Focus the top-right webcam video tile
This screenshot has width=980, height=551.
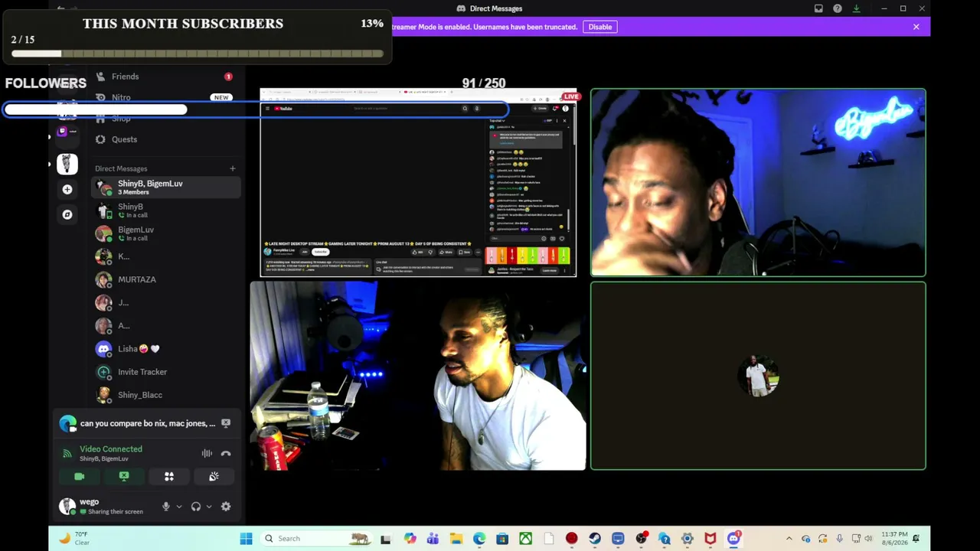758,183
